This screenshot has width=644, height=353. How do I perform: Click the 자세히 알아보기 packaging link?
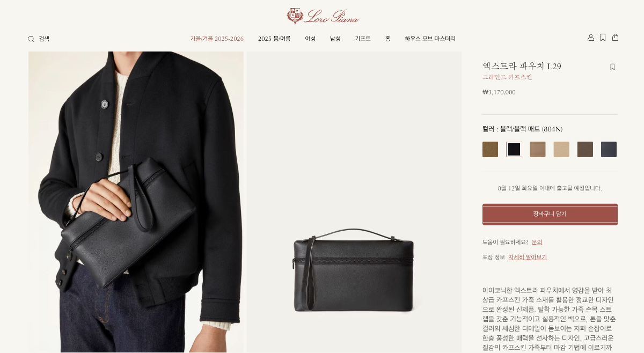528,258
